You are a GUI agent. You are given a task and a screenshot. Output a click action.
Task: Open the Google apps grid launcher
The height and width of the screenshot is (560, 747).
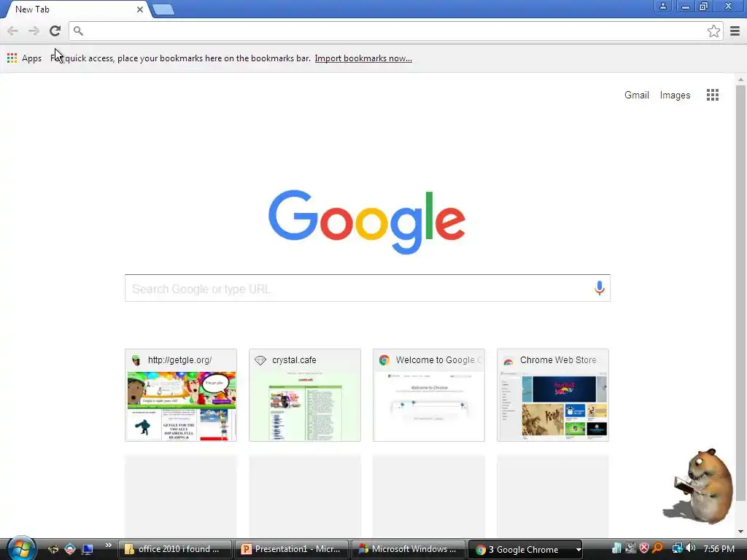[x=712, y=95]
